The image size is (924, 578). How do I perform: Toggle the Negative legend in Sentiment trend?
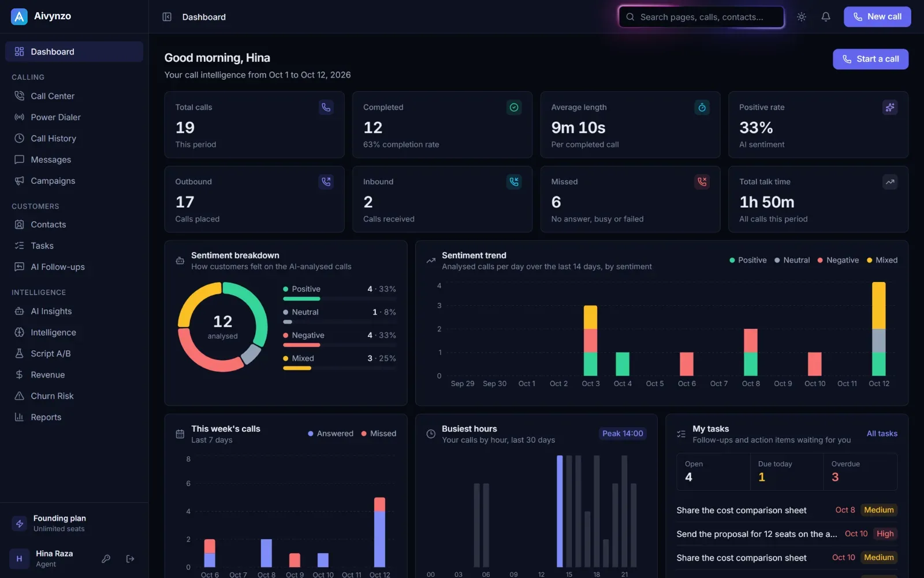pyautogui.click(x=838, y=260)
